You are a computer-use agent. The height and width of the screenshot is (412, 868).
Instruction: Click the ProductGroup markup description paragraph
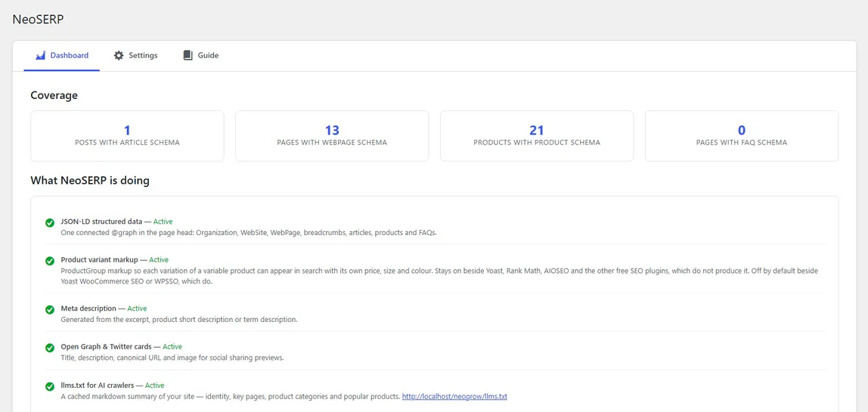[x=439, y=277]
